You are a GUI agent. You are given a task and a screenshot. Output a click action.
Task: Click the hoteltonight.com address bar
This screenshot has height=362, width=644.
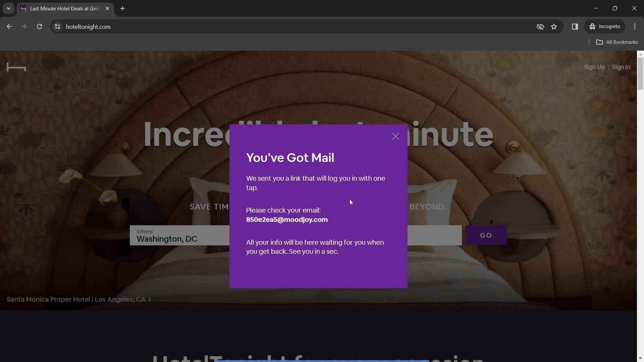[295, 26]
